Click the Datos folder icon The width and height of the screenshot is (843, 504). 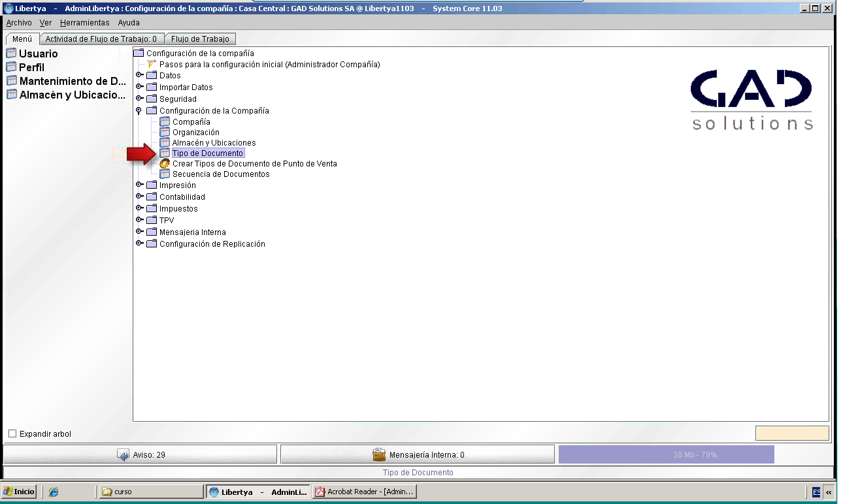click(x=152, y=75)
